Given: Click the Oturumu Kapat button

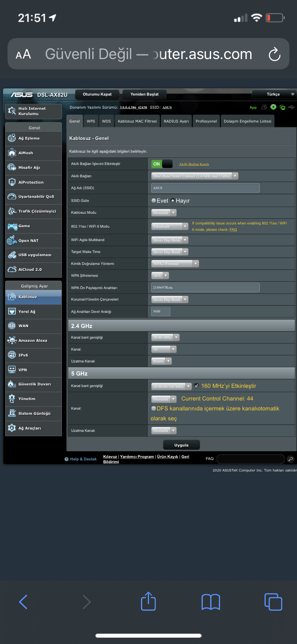Looking at the screenshot, I should click(97, 94).
